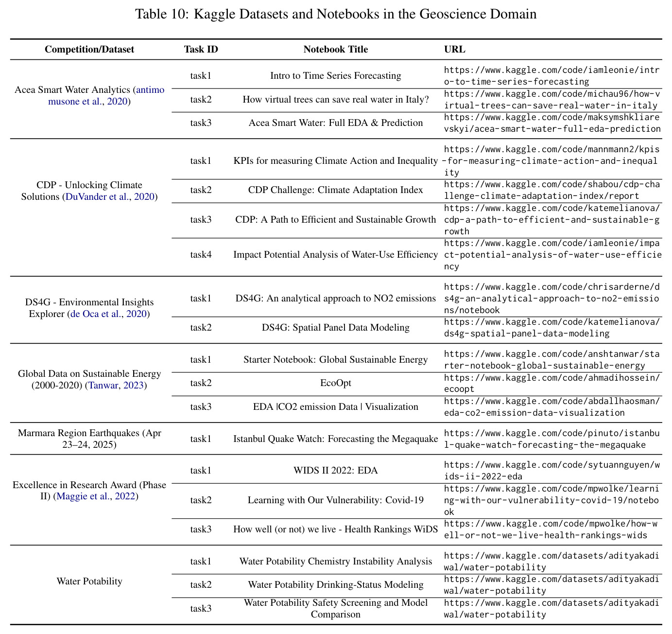This screenshot has height=634, width=672.
Task: Select the Marmara Region Earthquakes cell
Action: tap(89, 439)
